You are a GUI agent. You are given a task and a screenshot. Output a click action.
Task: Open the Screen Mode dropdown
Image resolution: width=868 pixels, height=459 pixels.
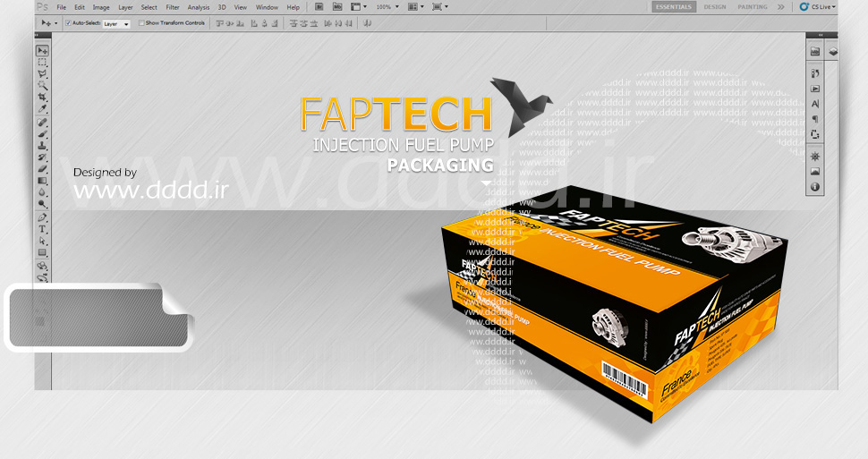(x=440, y=7)
